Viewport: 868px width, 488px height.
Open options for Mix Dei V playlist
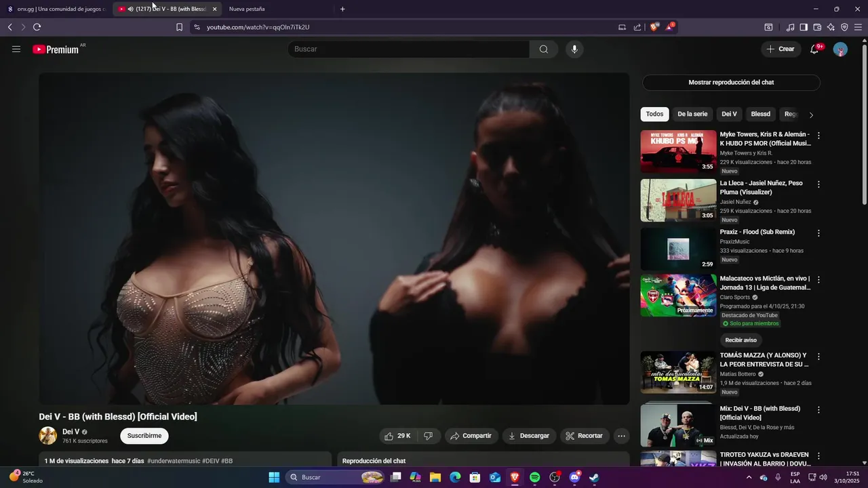818,410
